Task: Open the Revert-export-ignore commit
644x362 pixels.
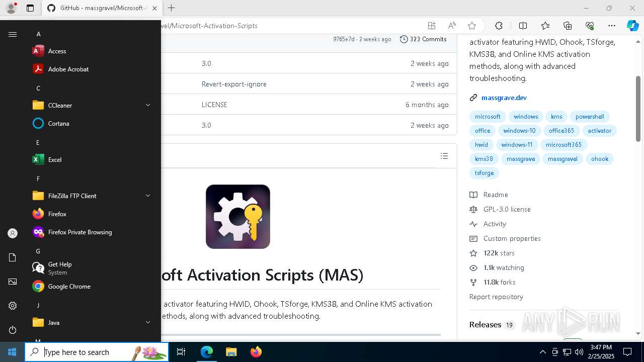Action: coord(234,84)
